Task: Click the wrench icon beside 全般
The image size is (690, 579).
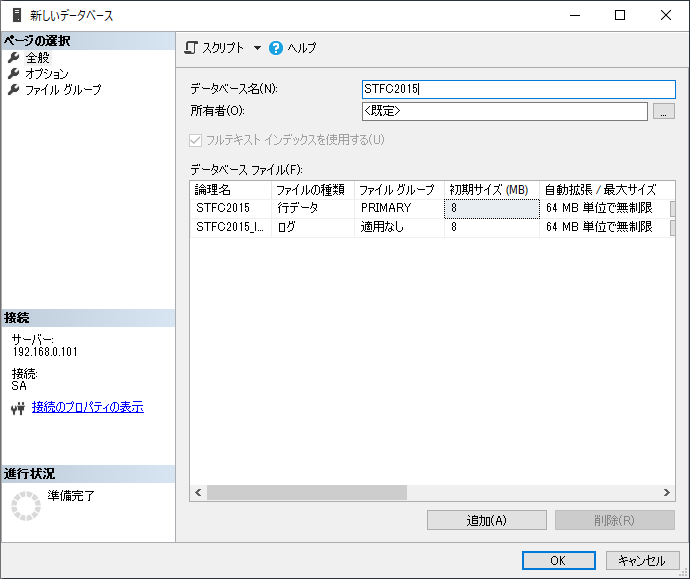Action: [x=14, y=58]
